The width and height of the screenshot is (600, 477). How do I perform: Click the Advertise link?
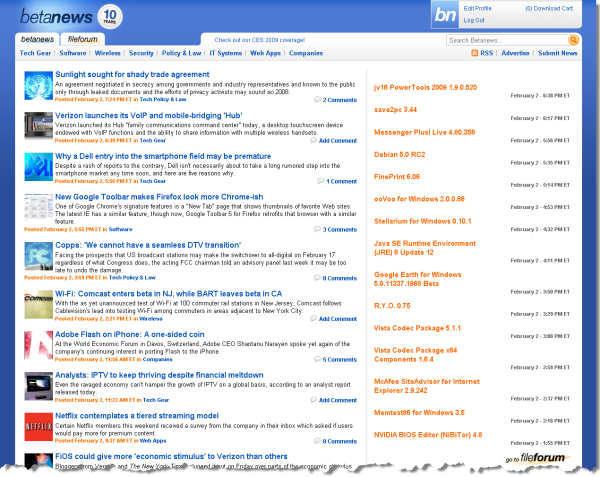click(x=515, y=53)
